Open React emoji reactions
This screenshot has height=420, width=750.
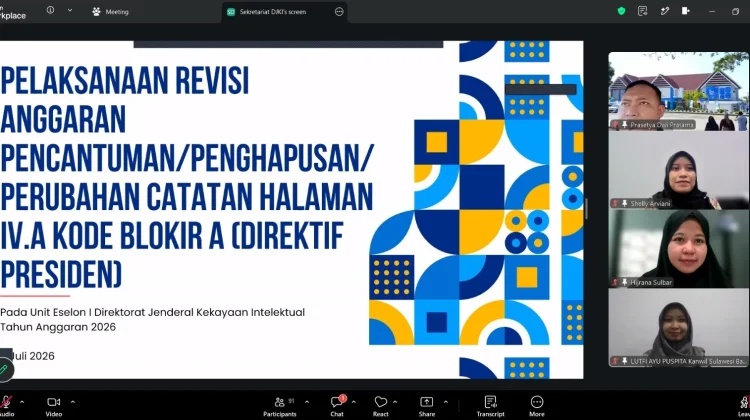pos(381,406)
